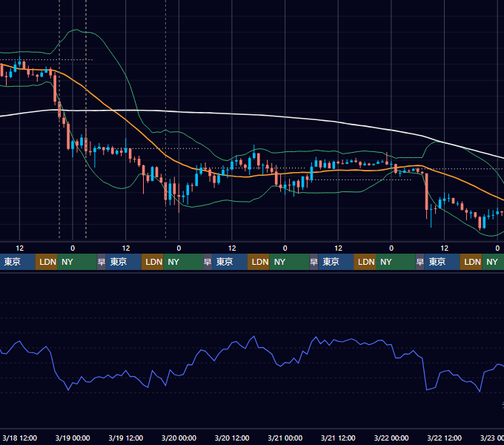Select the LDN session block on 3/20
Screen dimensions: 504x445
point(259,262)
